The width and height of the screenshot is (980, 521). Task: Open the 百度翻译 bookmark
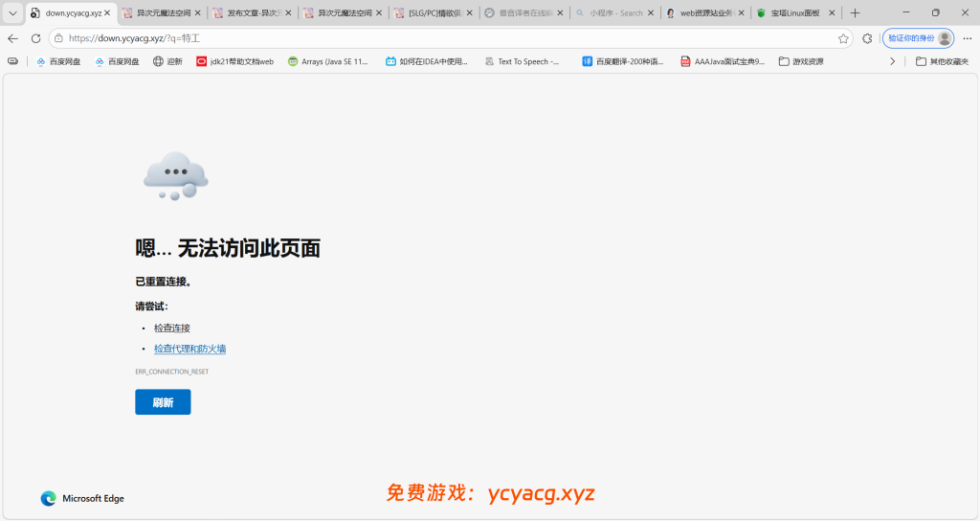pyautogui.click(x=622, y=61)
